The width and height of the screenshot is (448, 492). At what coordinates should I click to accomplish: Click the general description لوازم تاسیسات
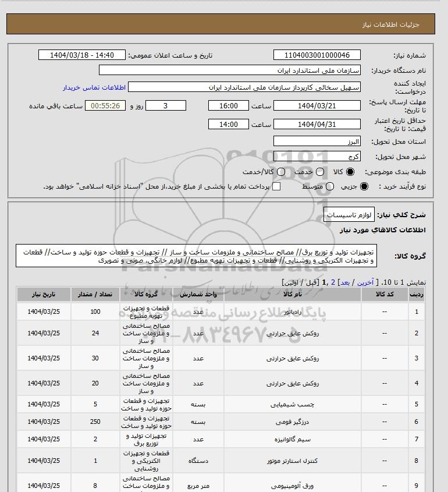[349, 215]
